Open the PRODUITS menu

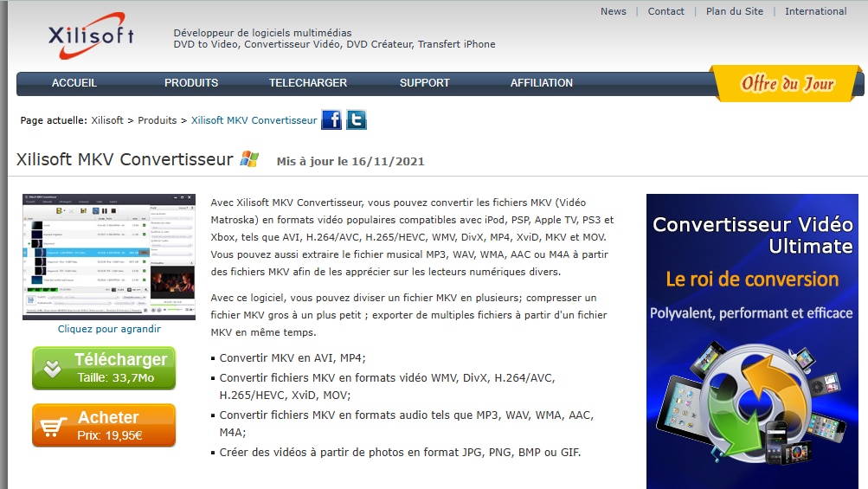coord(191,83)
